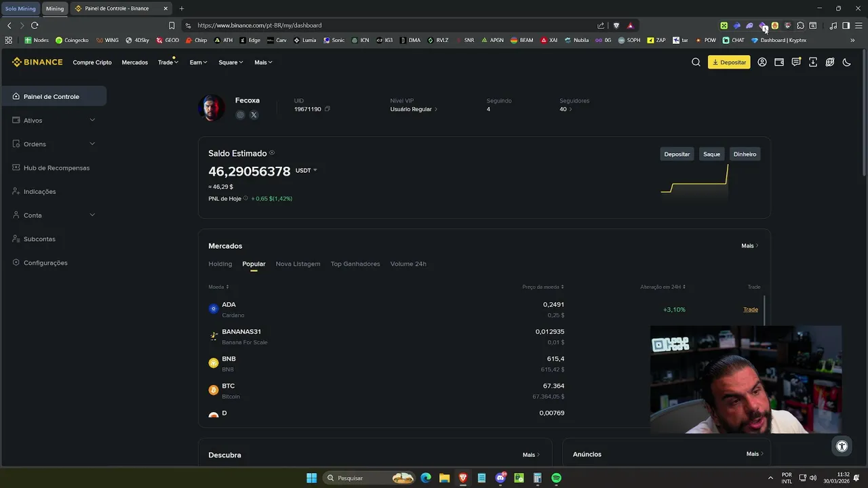Open Compre Cripto in navigation
The height and width of the screenshot is (488, 868).
click(92, 62)
